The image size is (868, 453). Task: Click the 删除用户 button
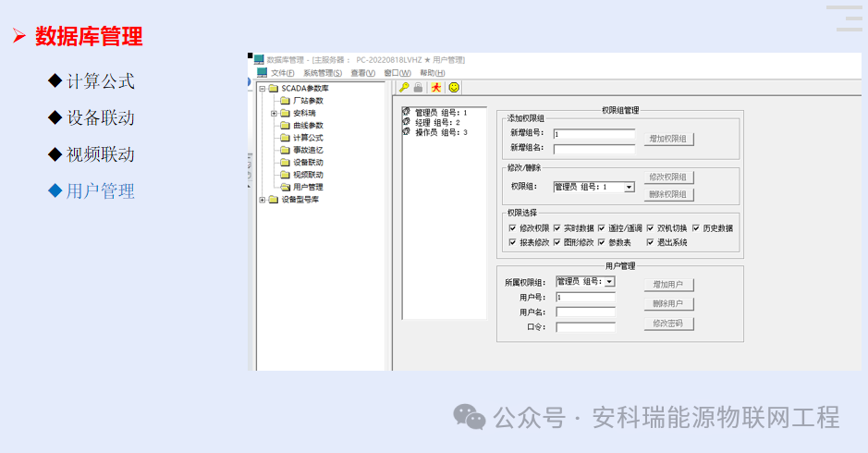(x=668, y=304)
